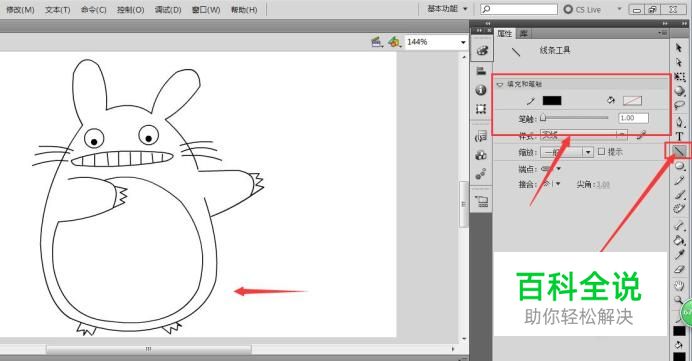Open the CS Live dropdown
Screen dimensions: 692x361
tap(619, 9)
